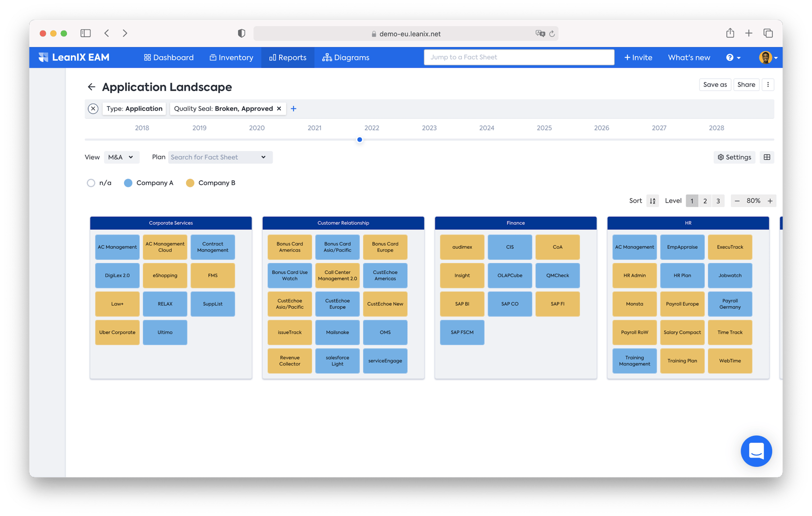Select the Company A radio button
Screen dimensions: 812x516
(x=128, y=182)
